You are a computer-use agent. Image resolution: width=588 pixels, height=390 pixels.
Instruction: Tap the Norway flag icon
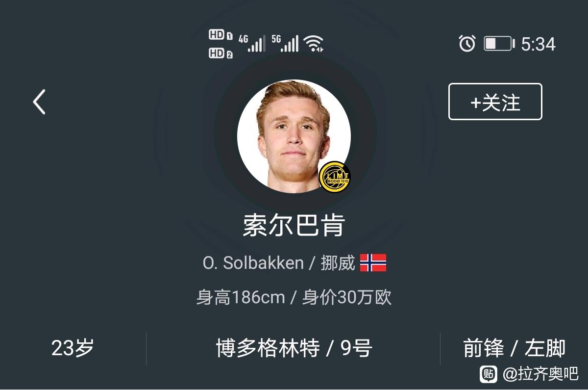[373, 263]
